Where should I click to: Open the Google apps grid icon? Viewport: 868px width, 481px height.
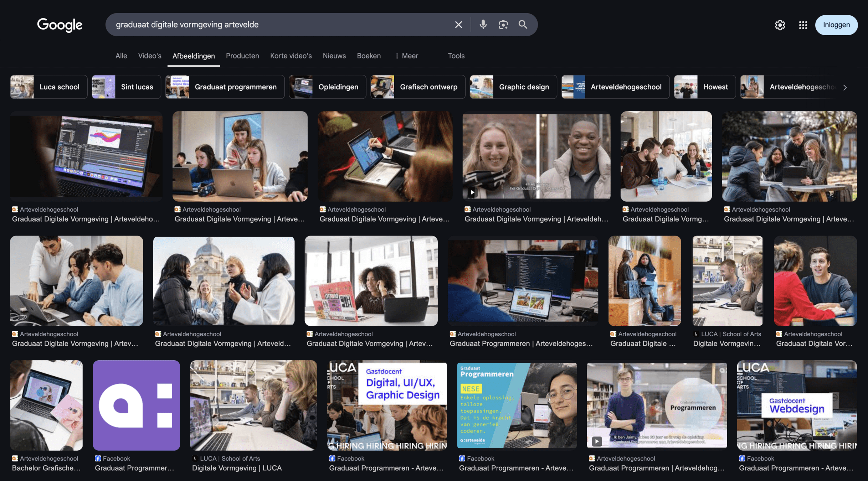(x=803, y=25)
